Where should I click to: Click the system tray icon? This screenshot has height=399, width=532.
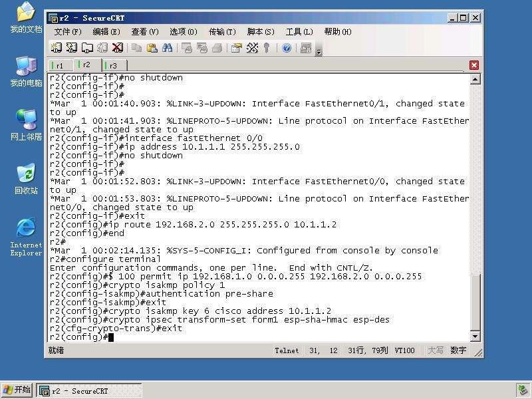[x=522, y=390]
